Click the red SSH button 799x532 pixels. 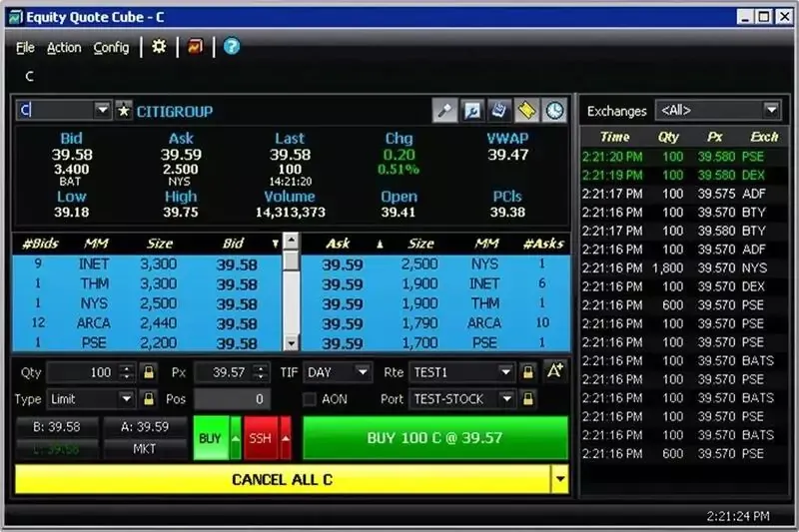click(x=261, y=438)
